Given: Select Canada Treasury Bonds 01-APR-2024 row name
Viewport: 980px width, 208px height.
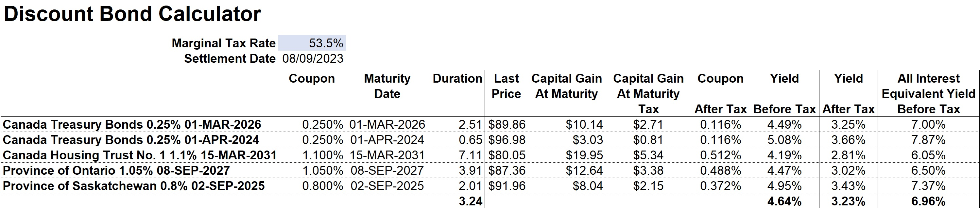Looking at the screenshot, I should [131, 140].
